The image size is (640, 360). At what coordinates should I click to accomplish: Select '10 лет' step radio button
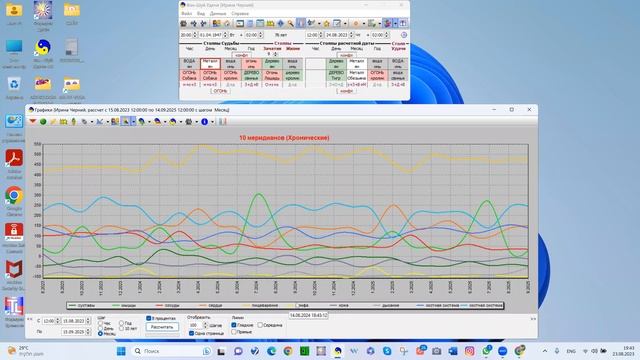click(121, 328)
